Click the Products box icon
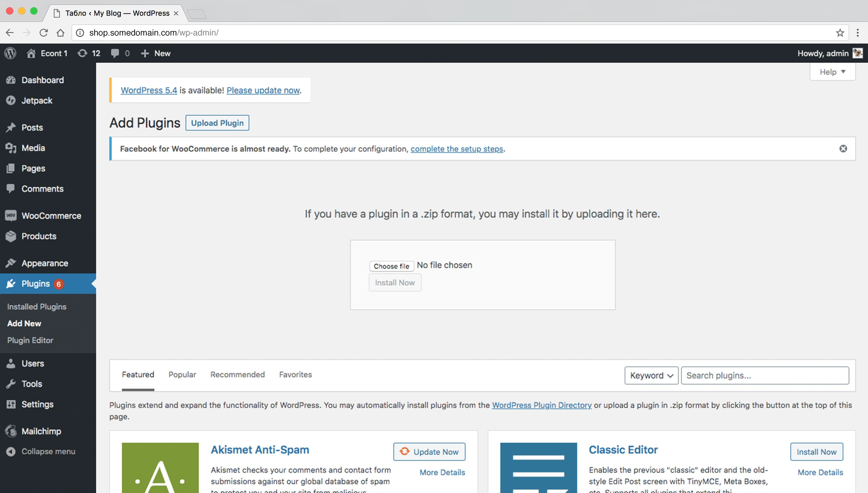The height and width of the screenshot is (493, 868). (11, 236)
